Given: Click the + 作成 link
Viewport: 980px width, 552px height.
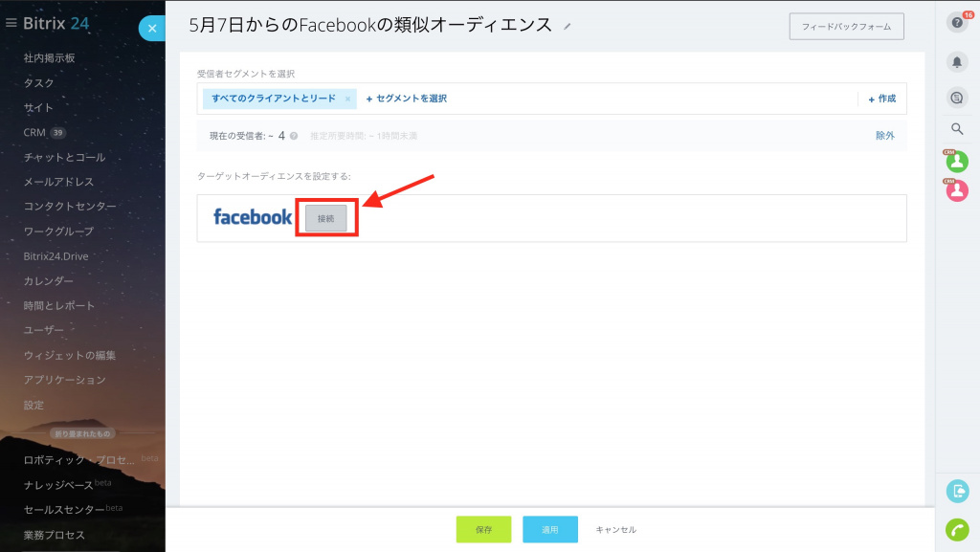Looking at the screenshot, I should coord(881,99).
